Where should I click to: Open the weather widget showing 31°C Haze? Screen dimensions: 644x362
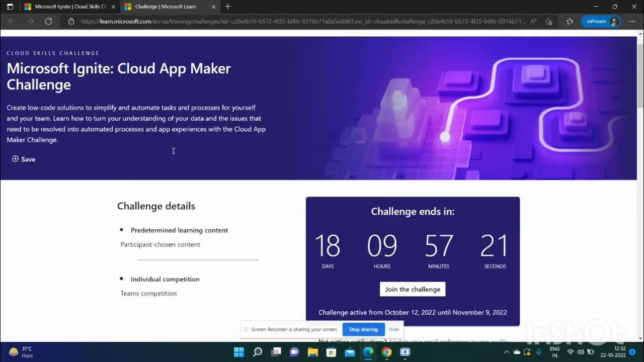pyautogui.click(x=21, y=352)
